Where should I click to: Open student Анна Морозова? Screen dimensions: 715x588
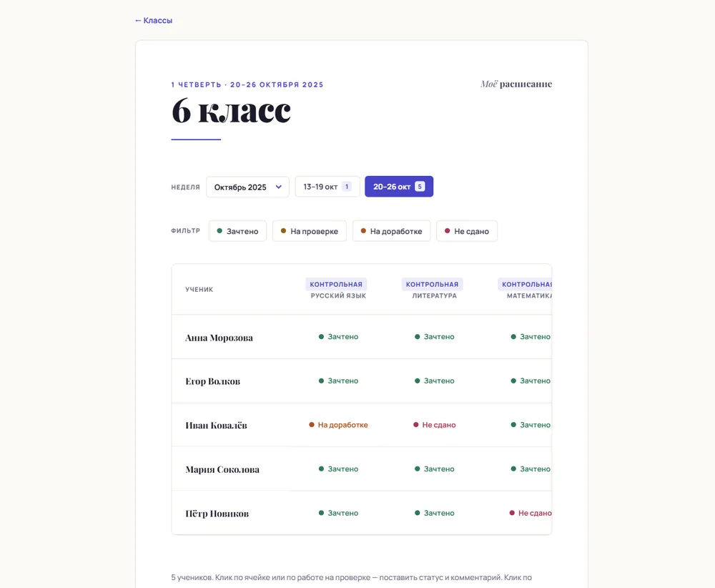(x=219, y=338)
